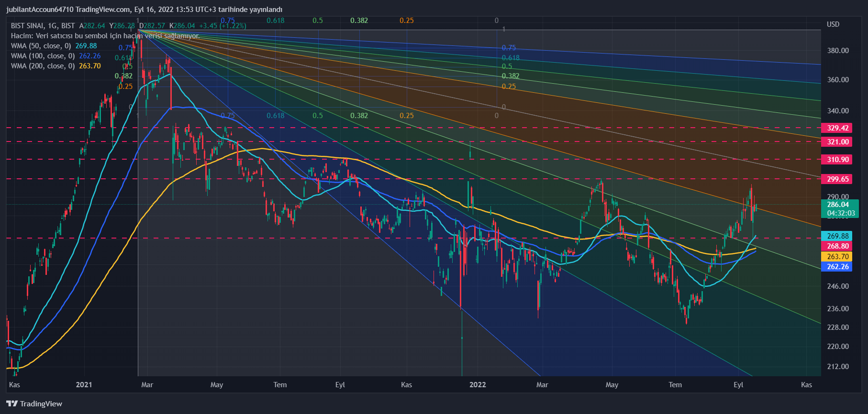Click the 2022 label on time axis

[x=478, y=385]
